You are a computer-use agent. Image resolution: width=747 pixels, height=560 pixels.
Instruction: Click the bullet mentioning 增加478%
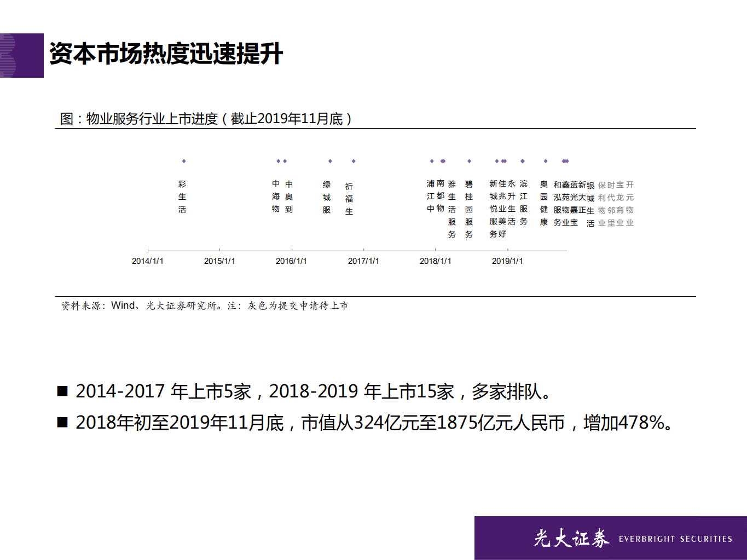(x=375, y=422)
